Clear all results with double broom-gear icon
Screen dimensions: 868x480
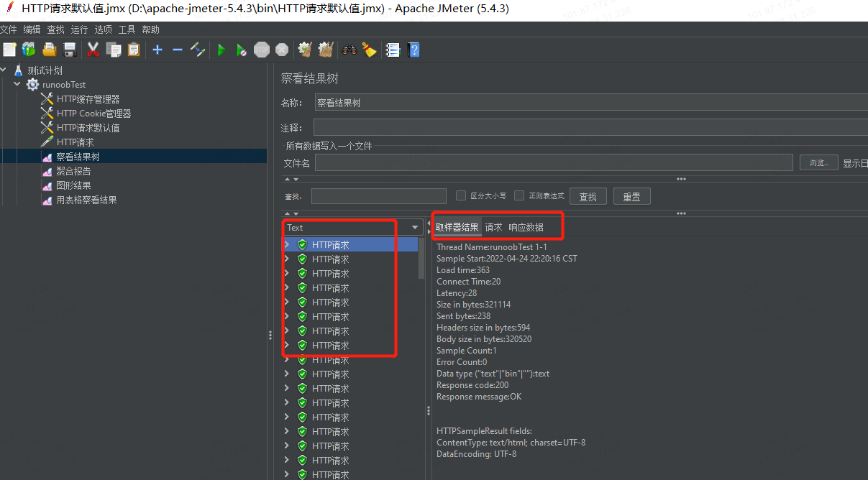[x=326, y=50]
